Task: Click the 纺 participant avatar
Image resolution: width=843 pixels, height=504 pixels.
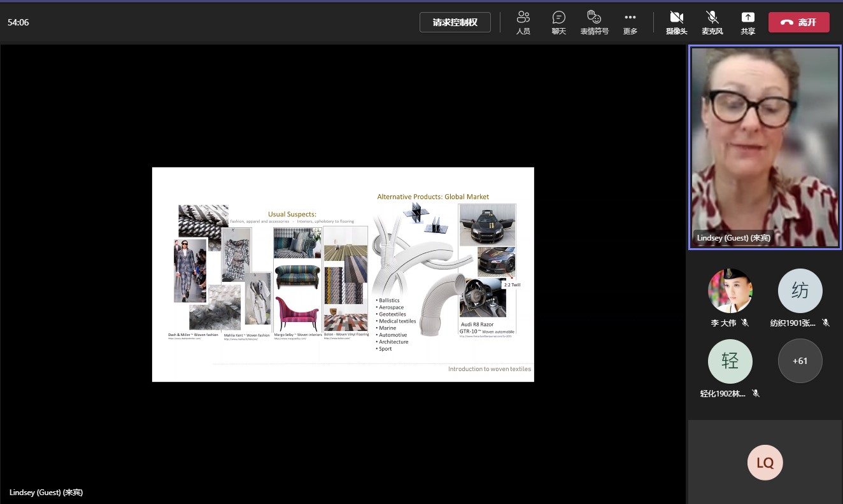Action: tap(800, 291)
